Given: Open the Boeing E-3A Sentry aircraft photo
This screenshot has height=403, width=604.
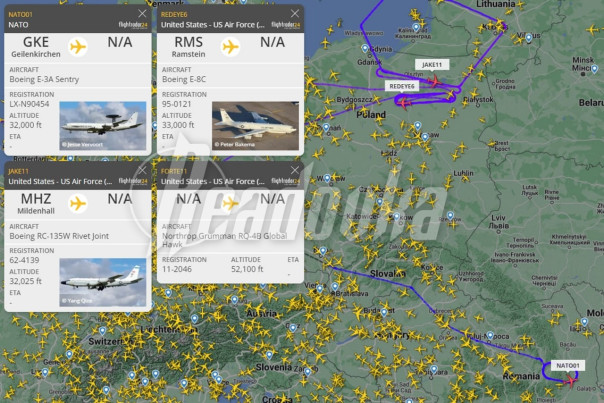Looking at the screenshot, I should click(x=103, y=126).
